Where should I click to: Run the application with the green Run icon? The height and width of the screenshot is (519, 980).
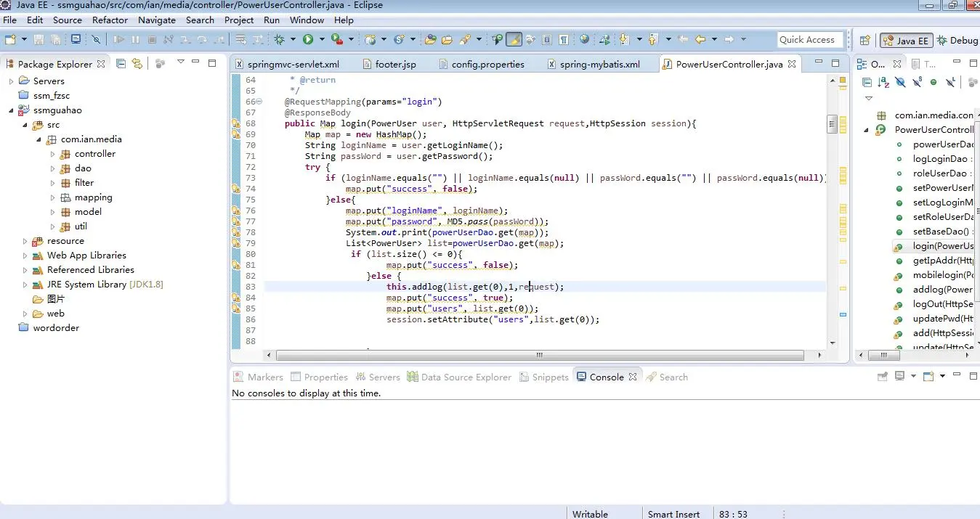pyautogui.click(x=308, y=39)
